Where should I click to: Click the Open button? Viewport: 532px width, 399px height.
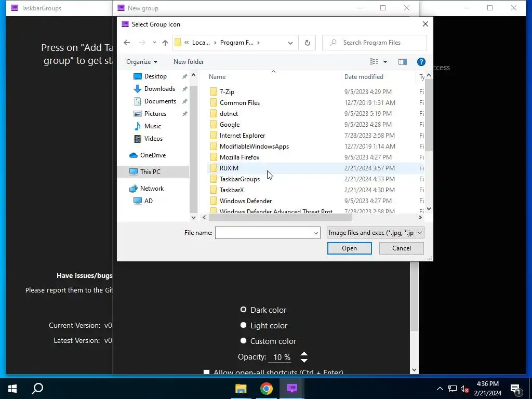point(349,248)
